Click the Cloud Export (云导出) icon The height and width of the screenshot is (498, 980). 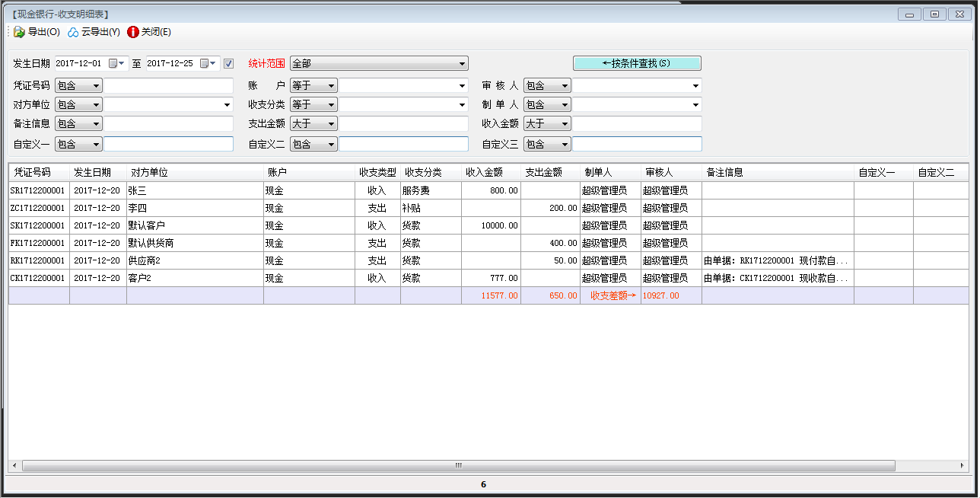pos(73,32)
